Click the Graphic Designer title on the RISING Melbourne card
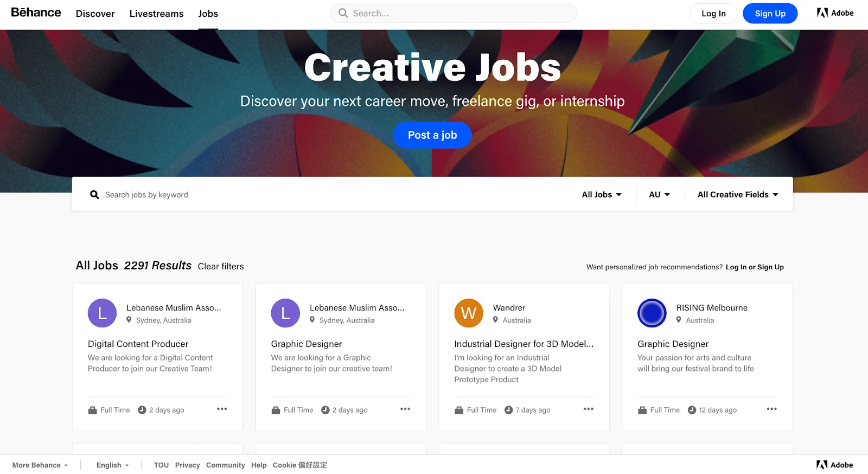 coord(673,344)
